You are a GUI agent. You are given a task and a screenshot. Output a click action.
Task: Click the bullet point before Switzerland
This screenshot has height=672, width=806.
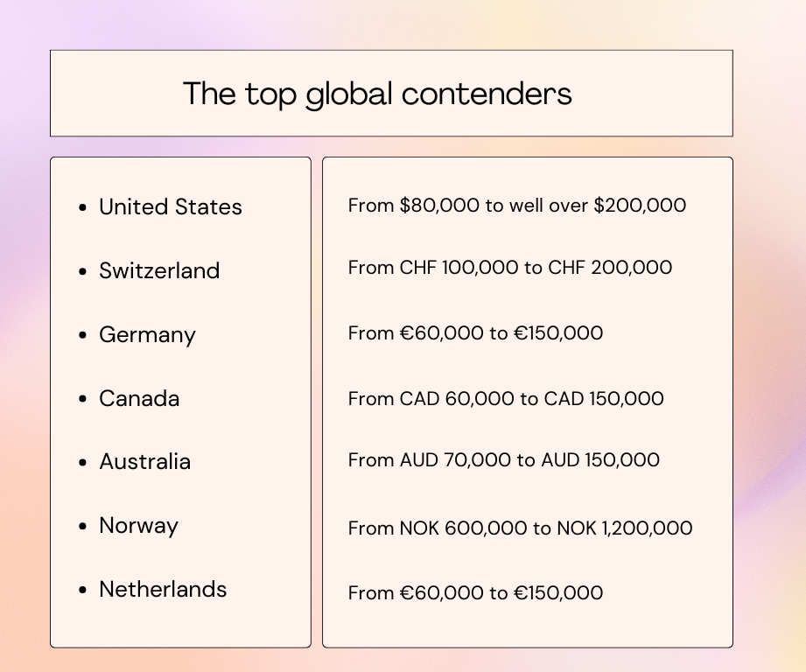(83, 271)
